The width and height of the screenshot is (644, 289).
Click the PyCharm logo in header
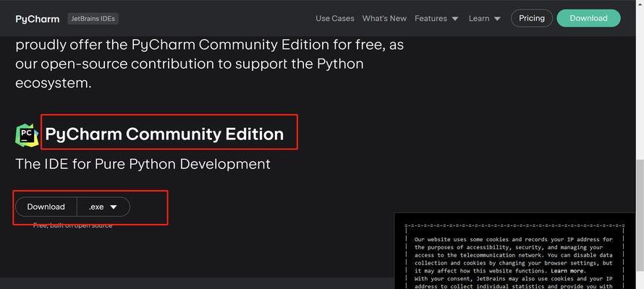pos(38,19)
